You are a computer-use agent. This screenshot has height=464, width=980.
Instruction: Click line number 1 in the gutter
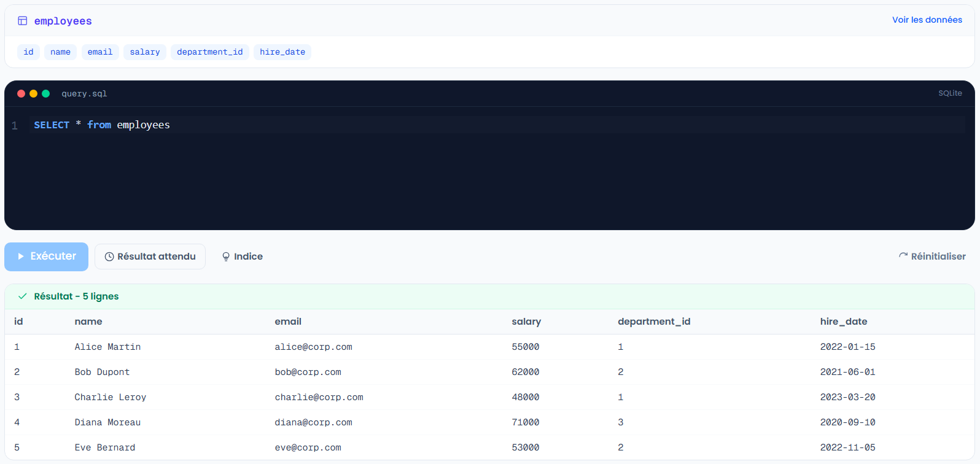point(15,126)
